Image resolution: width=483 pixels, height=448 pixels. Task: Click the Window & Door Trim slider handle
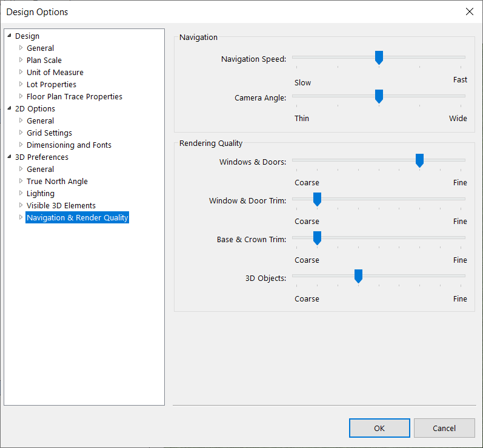(318, 199)
